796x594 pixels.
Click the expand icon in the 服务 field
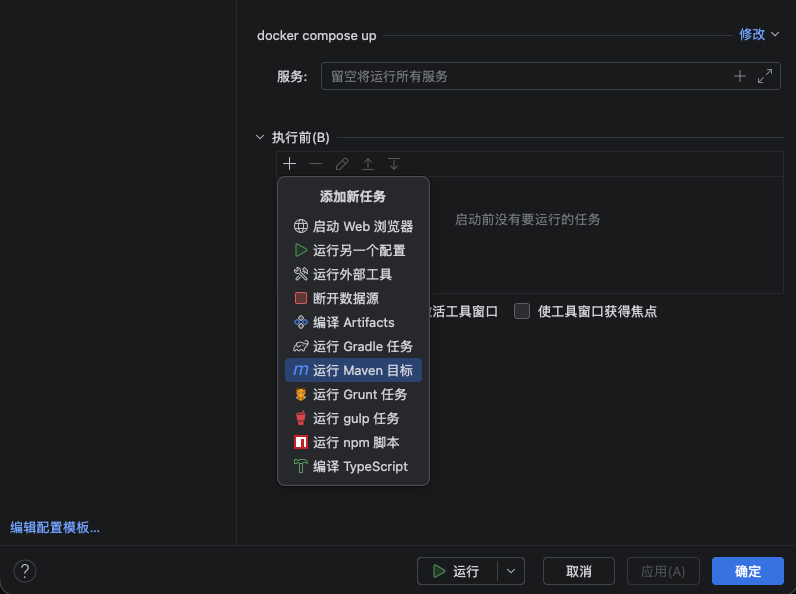point(765,76)
